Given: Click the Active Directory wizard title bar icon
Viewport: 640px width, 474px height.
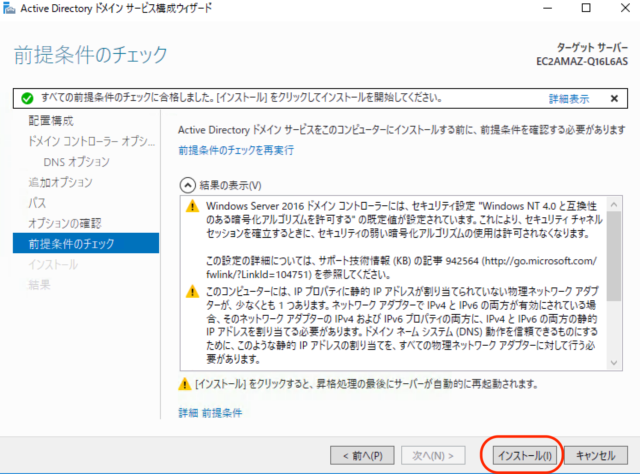Looking at the screenshot, I should (9, 8).
